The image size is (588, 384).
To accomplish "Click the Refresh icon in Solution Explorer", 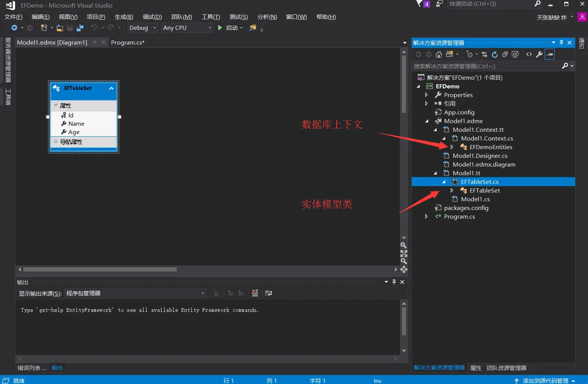I will click(495, 54).
